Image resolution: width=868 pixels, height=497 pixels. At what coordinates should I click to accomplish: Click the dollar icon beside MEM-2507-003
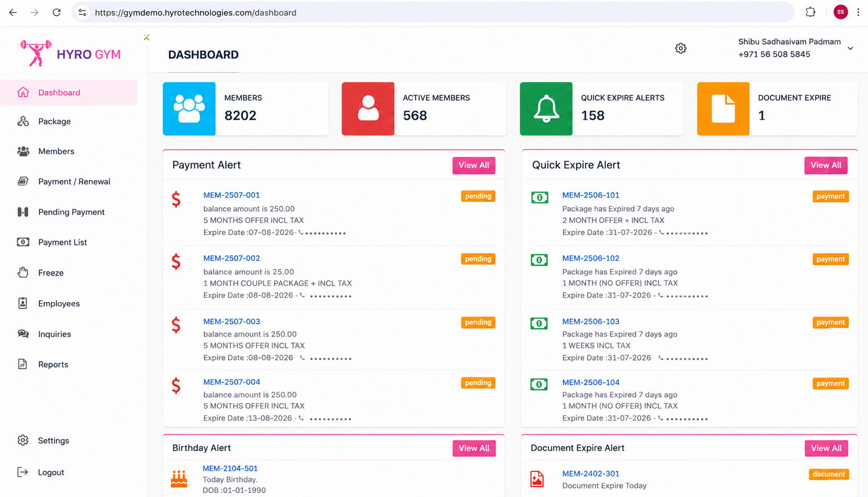176,325
